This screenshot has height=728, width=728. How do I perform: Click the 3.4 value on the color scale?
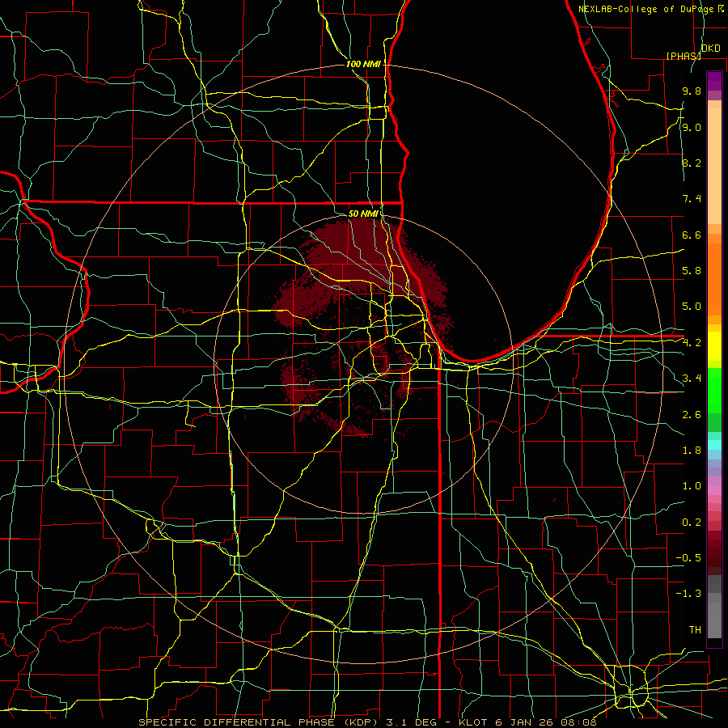[692, 379]
